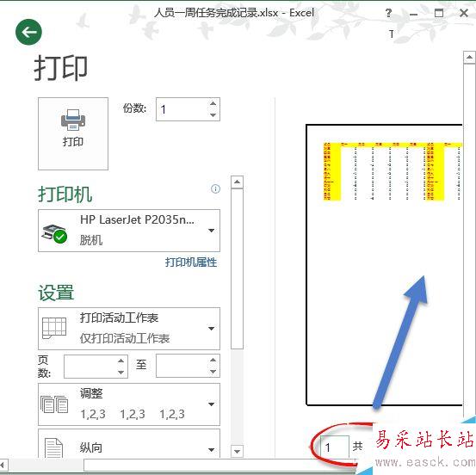Click the settings panel vertical scrollbar thumb
Image resolution: width=476 pixels, height=475 pixels.
pos(237,268)
